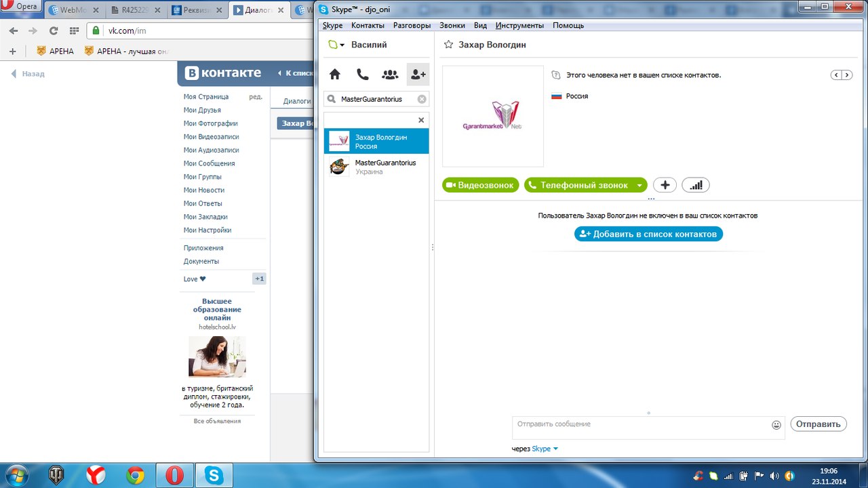Open the first АРЕНА bookmark
This screenshot has height=488, width=868.
55,51
